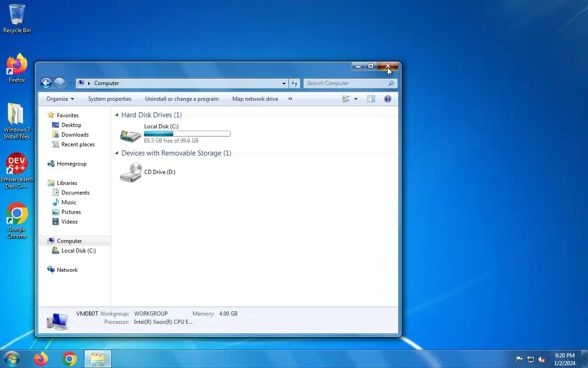Select Libraries in the navigation pane
The height and width of the screenshot is (368, 588).
pos(67,183)
